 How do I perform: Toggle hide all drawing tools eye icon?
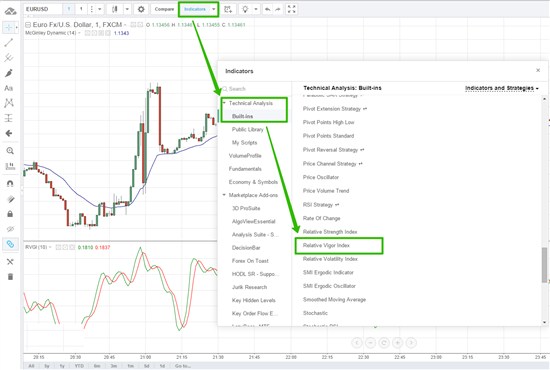tap(10, 229)
